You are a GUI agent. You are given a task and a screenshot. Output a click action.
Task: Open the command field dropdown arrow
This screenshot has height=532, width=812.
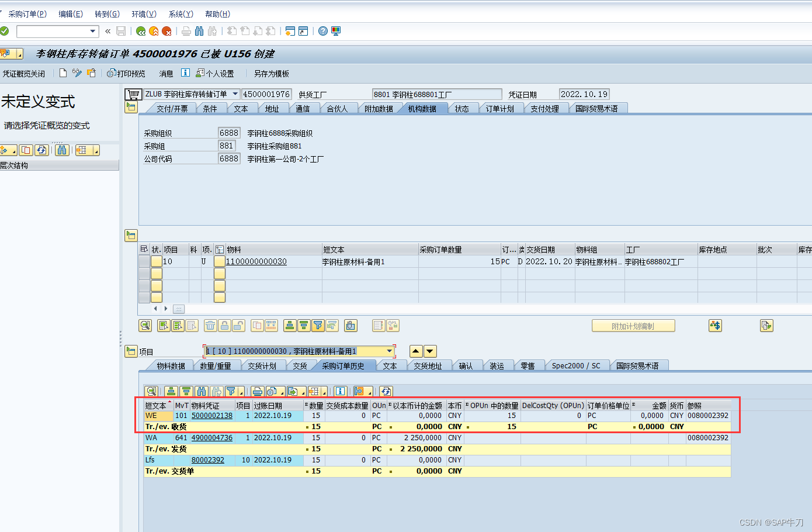click(x=93, y=31)
